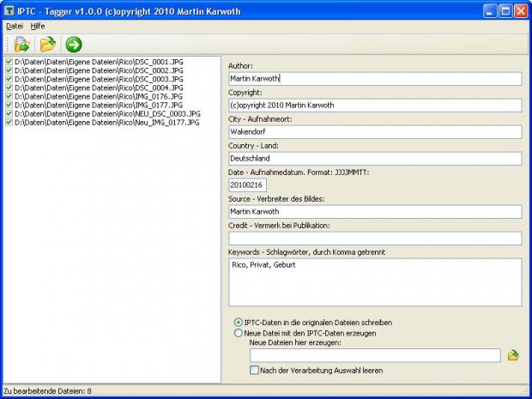Click the IPTC Tagger title bar app icon
Image resolution: width=532 pixels, height=399 pixels.
(x=9, y=11)
